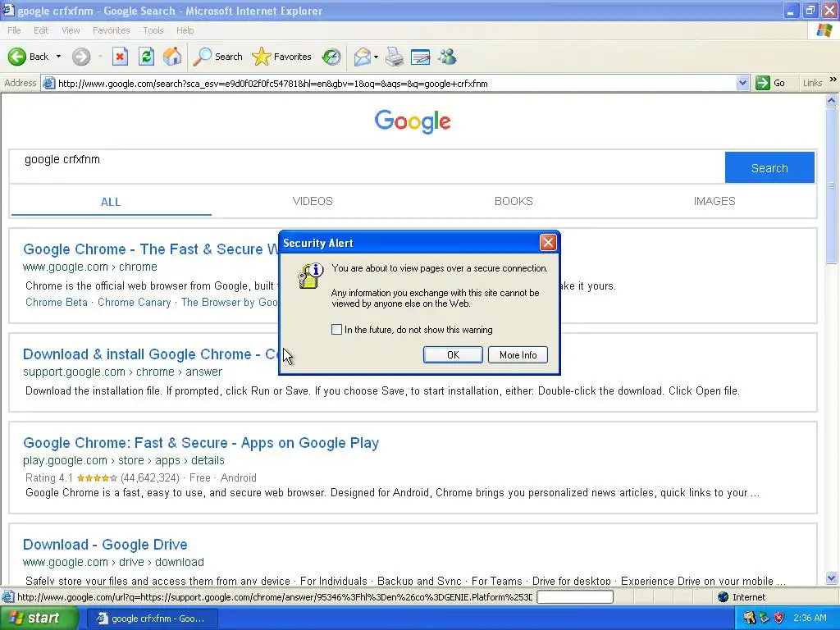840x630 pixels.
Task: Expand the Links toolbar chevron
Action: pyautogui.click(x=833, y=80)
